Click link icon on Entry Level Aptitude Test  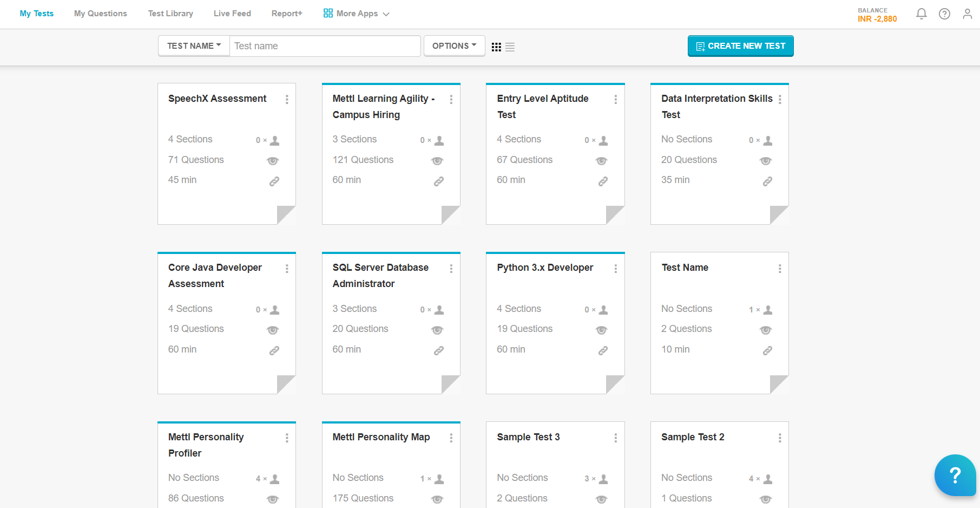[603, 181]
